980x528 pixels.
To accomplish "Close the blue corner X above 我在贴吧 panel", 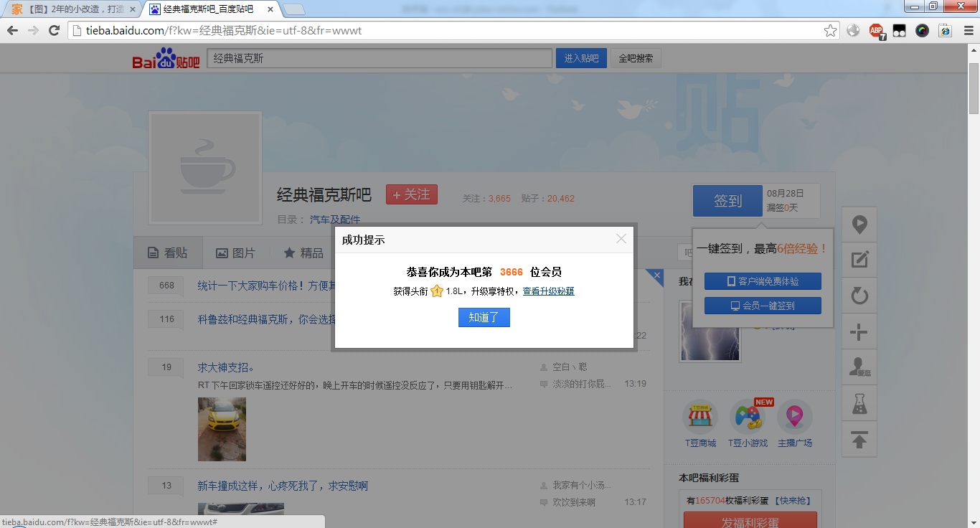I will (656, 275).
